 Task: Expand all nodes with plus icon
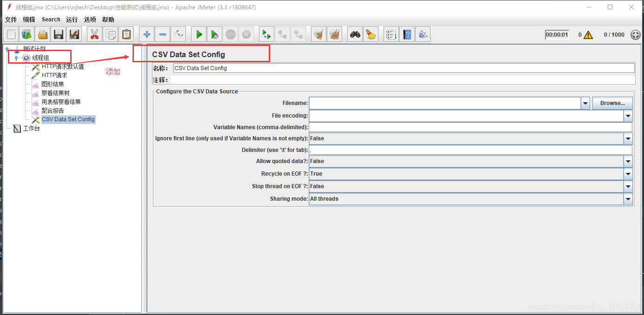[147, 34]
